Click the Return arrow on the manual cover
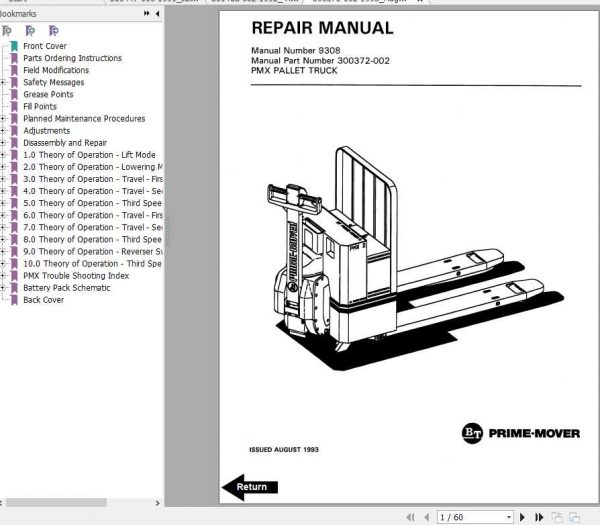The height and width of the screenshot is (525, 600). tap(250, 487)
